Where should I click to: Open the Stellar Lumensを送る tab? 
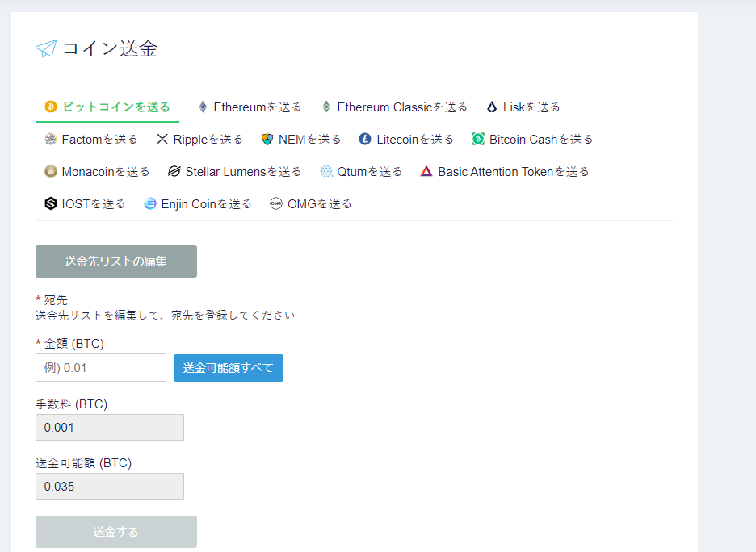coord(235,171)
